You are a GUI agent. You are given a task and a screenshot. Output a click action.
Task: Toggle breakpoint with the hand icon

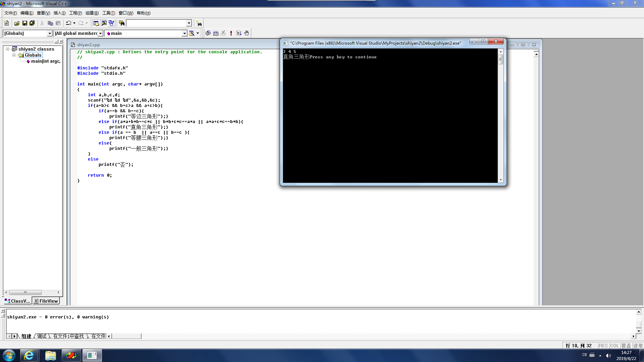pyautogui.click(x=247, y=33)
